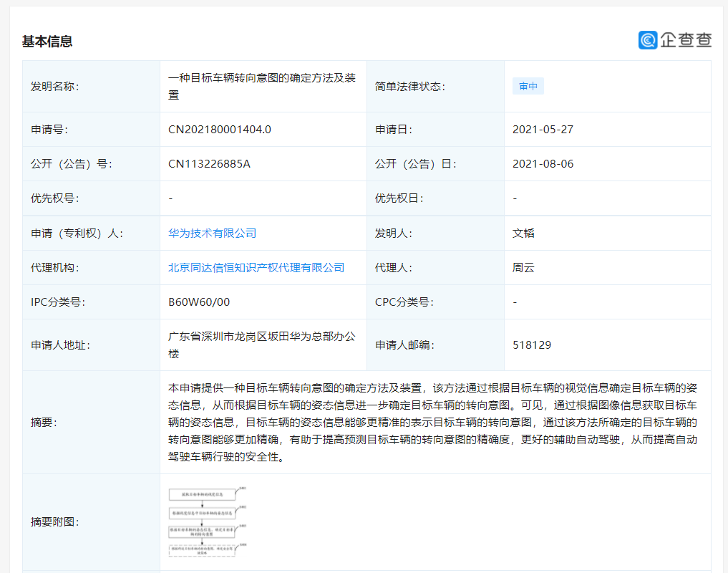
Task: Click the empty CPC分类号 field
Action: point(515,302)
